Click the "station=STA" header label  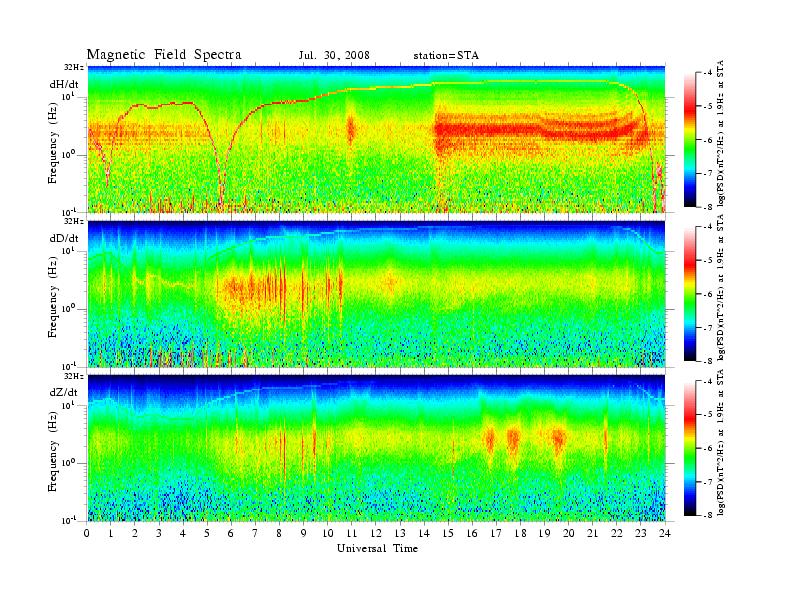point(446,56)
